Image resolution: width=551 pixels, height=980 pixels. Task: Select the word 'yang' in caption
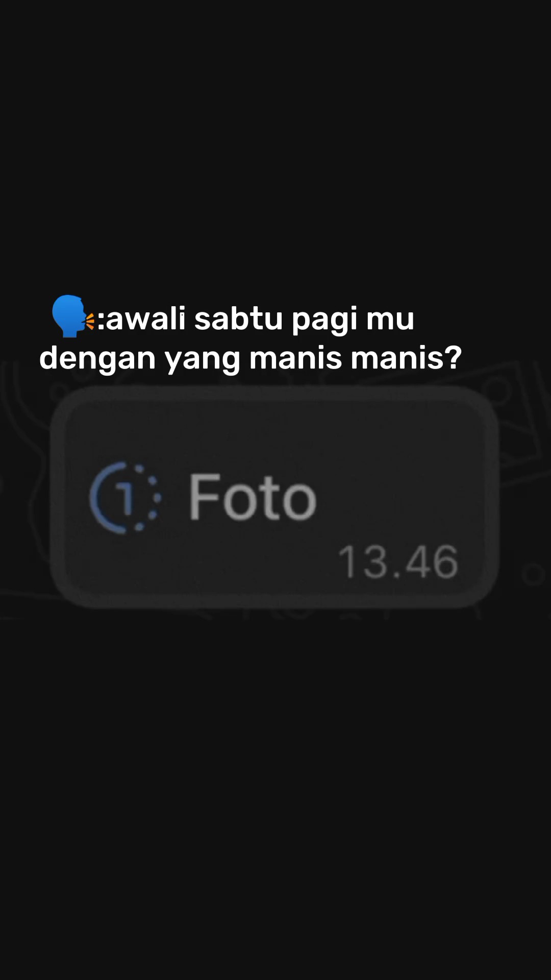click(203, 361)
